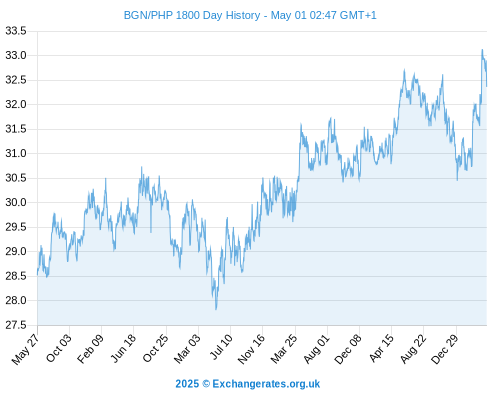Select the Aug 01 x-axis date label
The height and width of the screenshot is (400, 495).
(316, 348)
